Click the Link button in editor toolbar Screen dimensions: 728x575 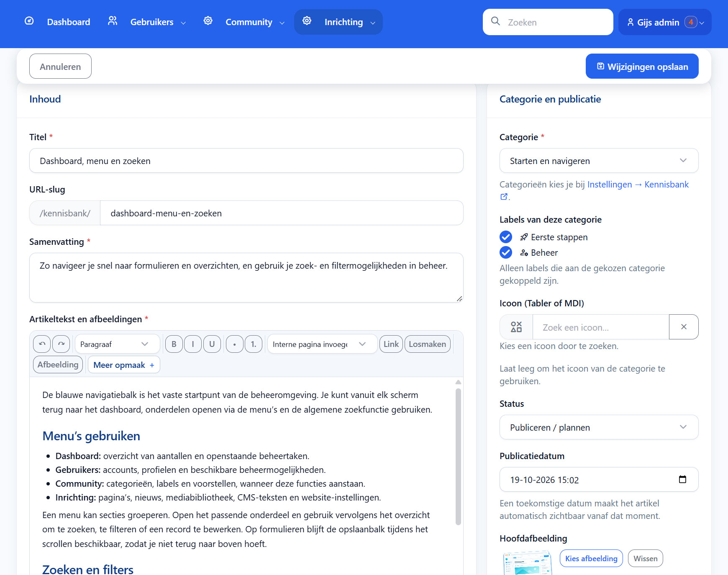pyautogui.click(x=391, y=344)
